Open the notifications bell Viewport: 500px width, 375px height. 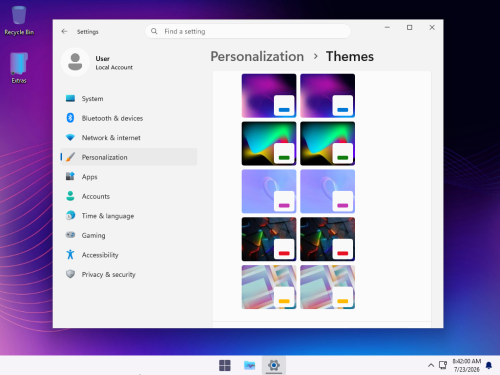coord(489,365)
